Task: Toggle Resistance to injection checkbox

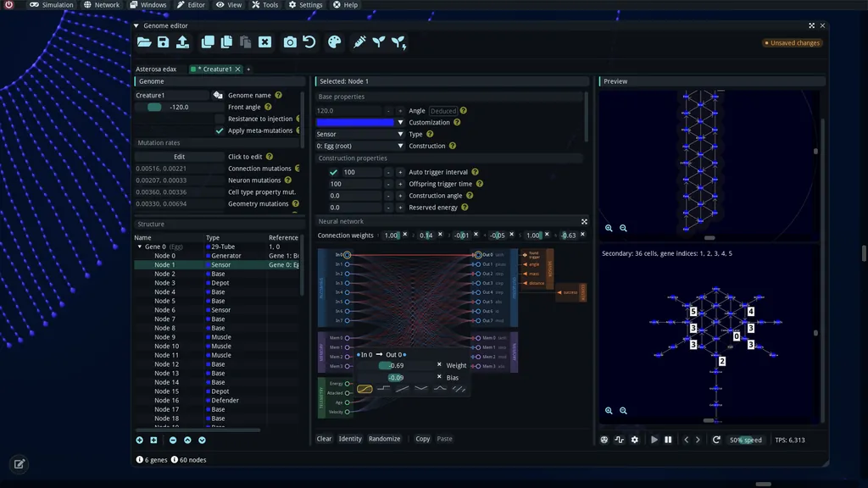Action: [x=220, y=119]
